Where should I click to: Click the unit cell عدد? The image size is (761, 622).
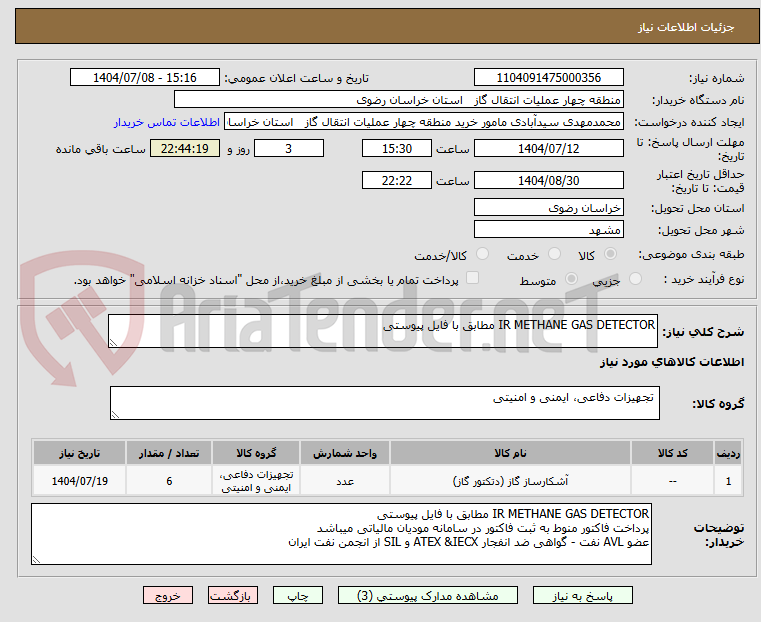(345, 481)
